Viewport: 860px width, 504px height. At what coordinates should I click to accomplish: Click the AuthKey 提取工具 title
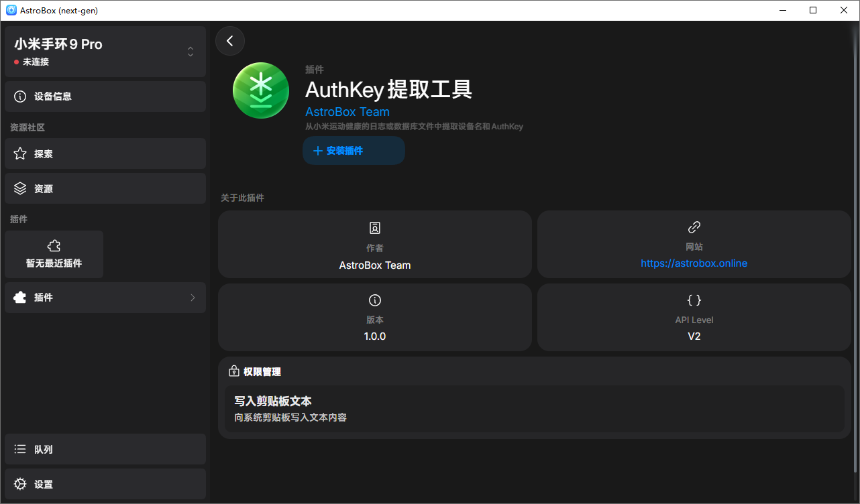388,89
